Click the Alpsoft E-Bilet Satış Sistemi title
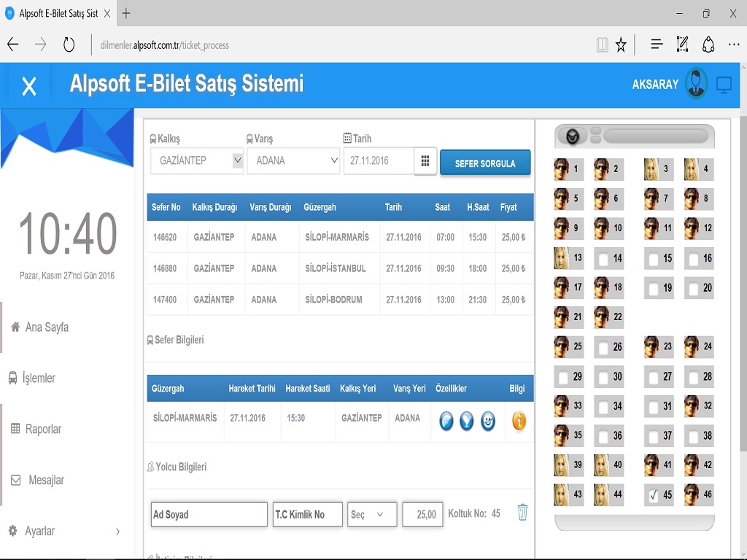The height and width of the screenshot is (560, 747). click(x=186, y=84)
